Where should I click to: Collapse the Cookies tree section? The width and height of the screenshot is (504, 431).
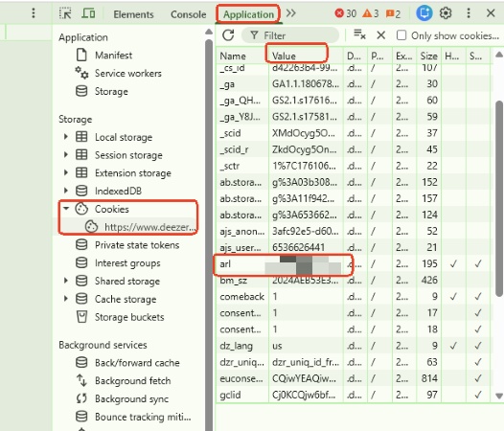[66, 209]
